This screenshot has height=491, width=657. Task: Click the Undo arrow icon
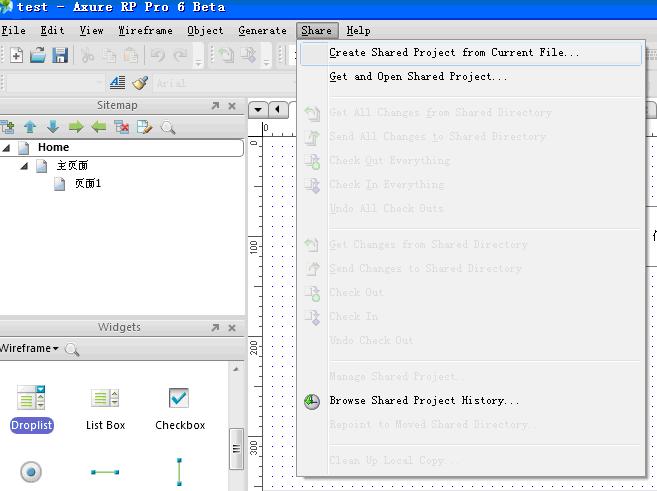coord(158,55)
